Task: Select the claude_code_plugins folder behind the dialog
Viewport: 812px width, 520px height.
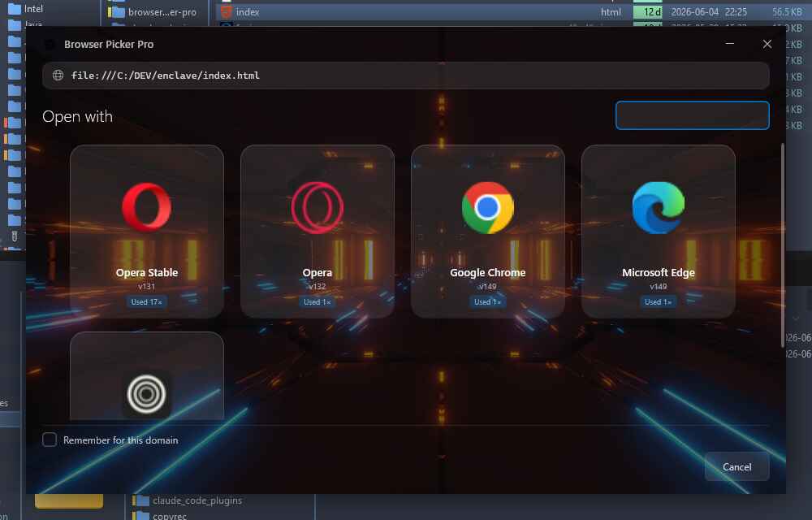Action: click(x=197, y=500)
